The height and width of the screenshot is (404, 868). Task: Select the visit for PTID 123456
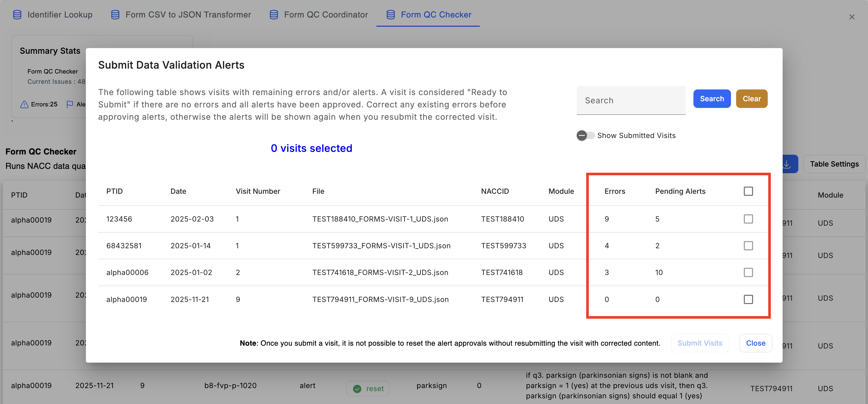coord(748,219)
